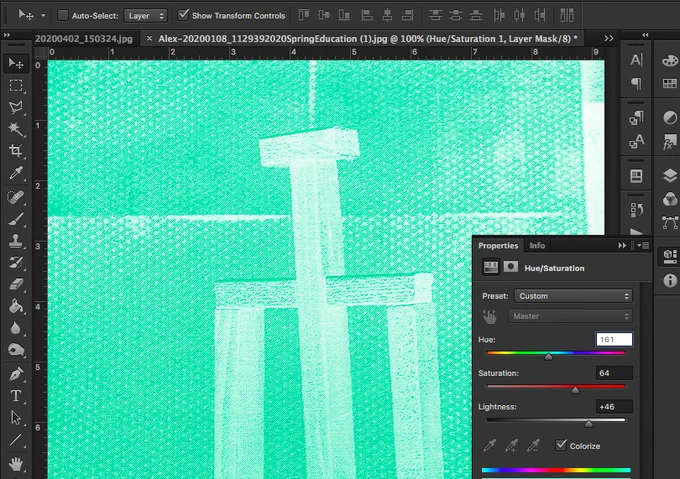Choose the Eraser tool
Viewport: 680px width, 479px height.
[16, 284]
